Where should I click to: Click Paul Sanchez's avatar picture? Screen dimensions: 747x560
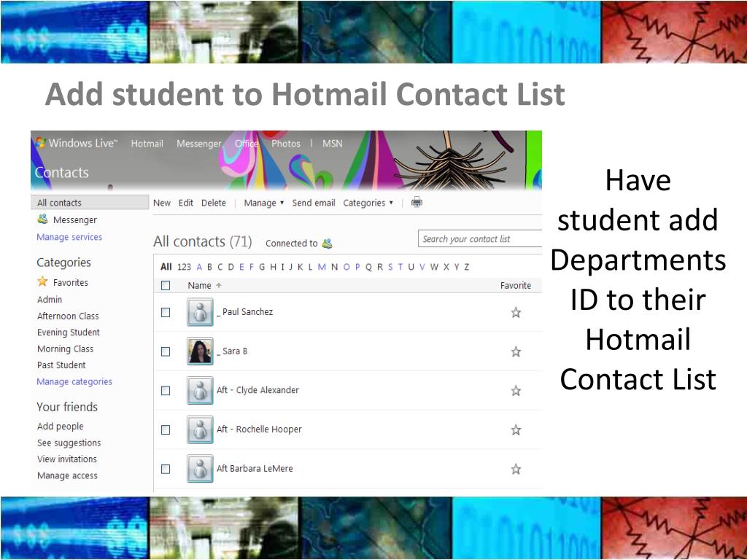tap(200, 312)
